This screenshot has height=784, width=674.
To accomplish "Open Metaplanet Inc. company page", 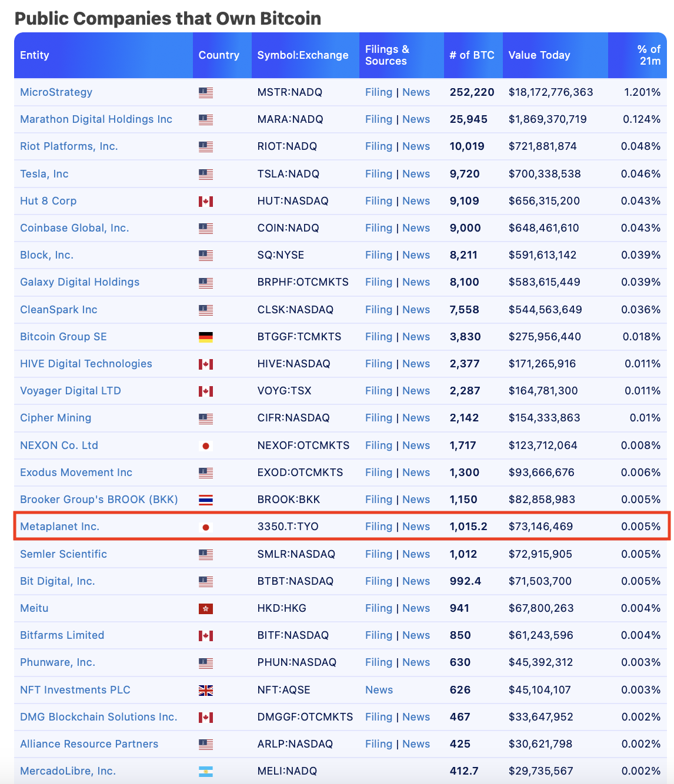I will coord(59,527).
